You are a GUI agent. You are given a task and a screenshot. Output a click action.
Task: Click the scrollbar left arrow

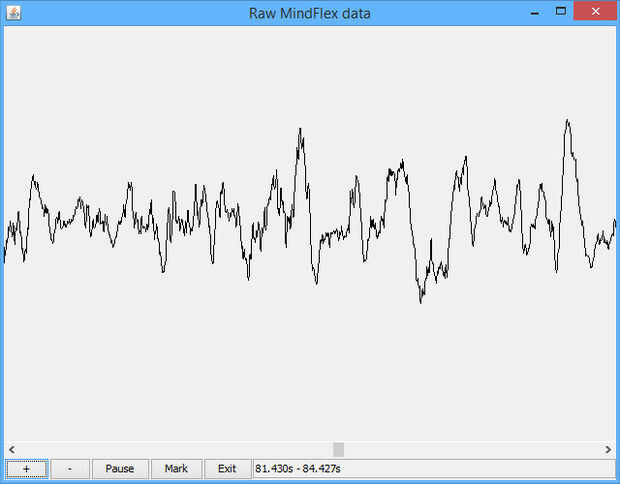tap(12, 450)
